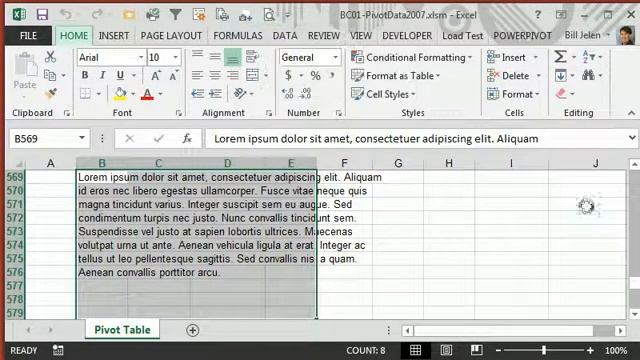Increase font size with the large A
The image size is (640, 360).
point(156,76)
